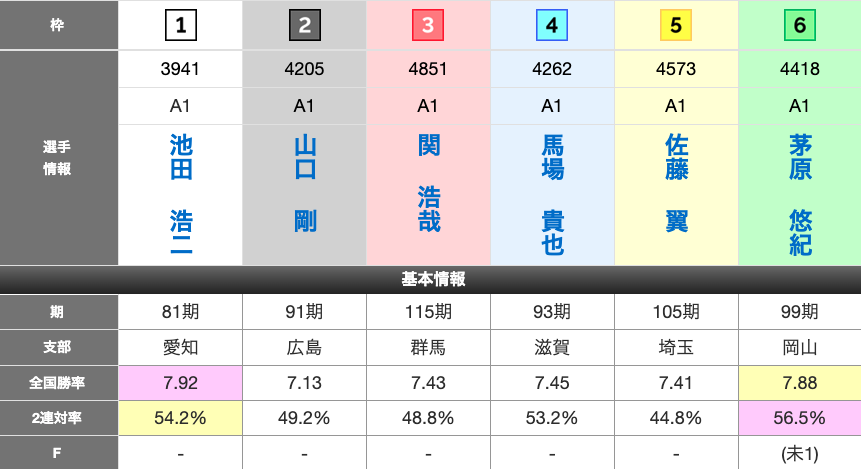The image size is (861, 469).
Task: Select registration number 3941
Action: (180, 69)
